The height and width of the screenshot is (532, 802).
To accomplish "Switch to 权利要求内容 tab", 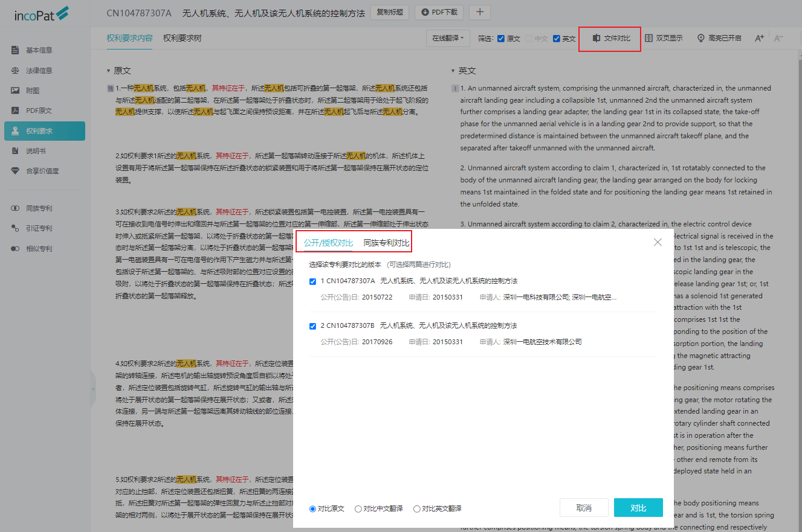I will pos(129,38).
